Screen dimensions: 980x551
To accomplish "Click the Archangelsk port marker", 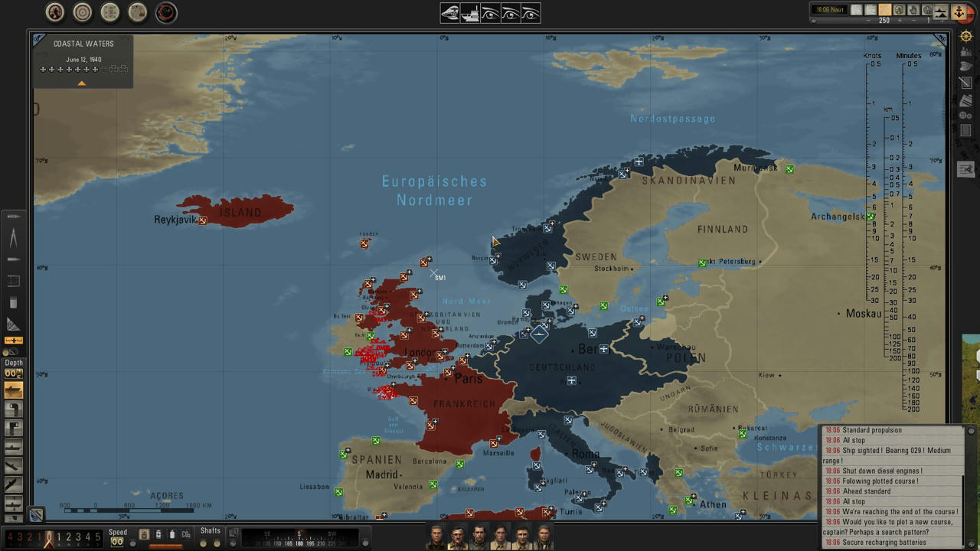I will click(x=871, y=217).
